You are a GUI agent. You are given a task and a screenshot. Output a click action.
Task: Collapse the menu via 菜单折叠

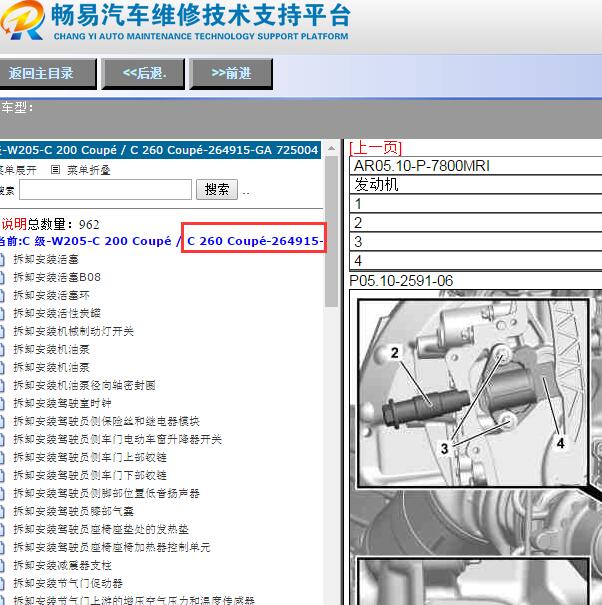(x=88, y=170)
